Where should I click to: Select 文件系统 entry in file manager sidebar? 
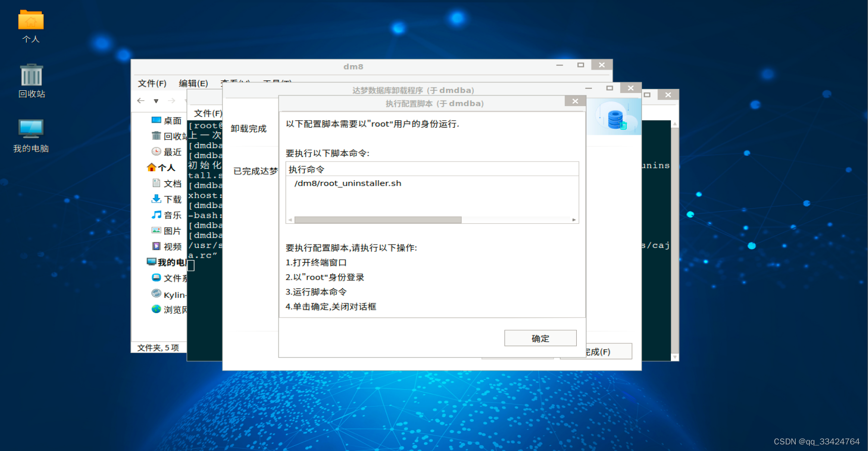coord(169,278)
